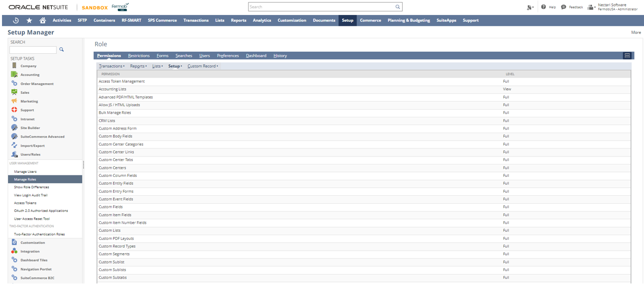The width and height of the screenshot is (644, 285).
Task: Open the Transactions permissions subtab
Action: pyautogui.click(x=111, y=66)
